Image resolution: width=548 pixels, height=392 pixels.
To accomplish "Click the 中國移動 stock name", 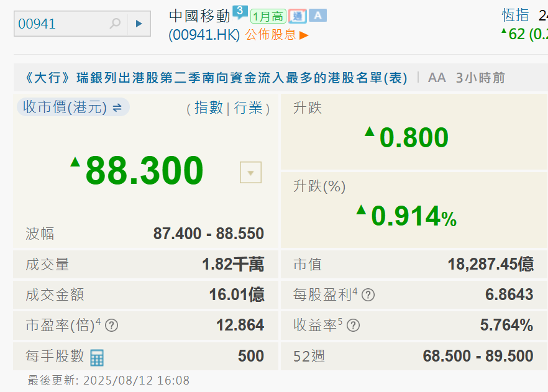I will 199,16.
